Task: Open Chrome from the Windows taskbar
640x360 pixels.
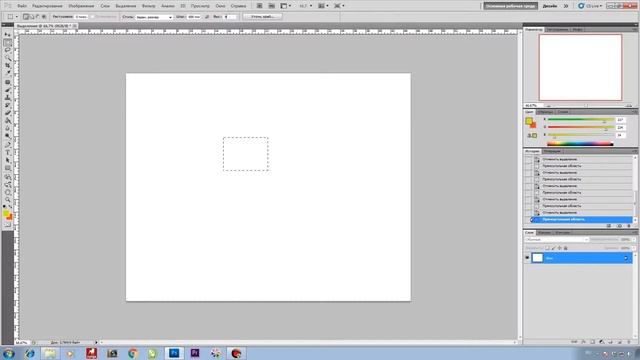Action: click(x=133, y=353)
